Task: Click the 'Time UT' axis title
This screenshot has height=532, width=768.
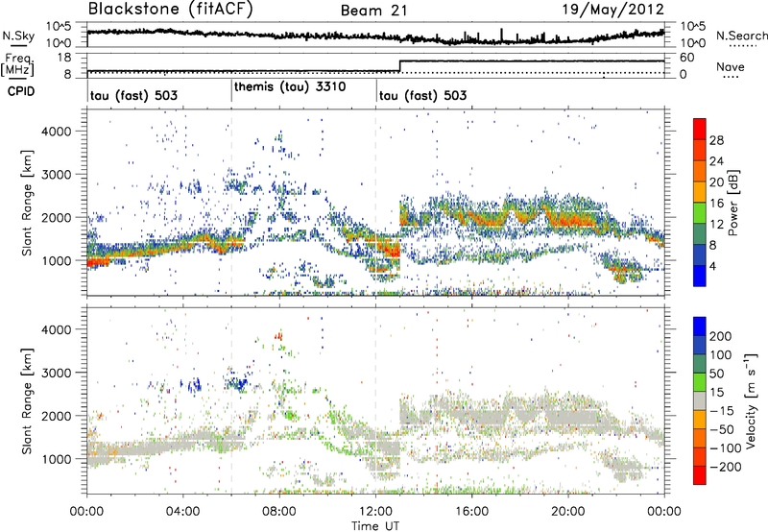Action: click(375, 525)
